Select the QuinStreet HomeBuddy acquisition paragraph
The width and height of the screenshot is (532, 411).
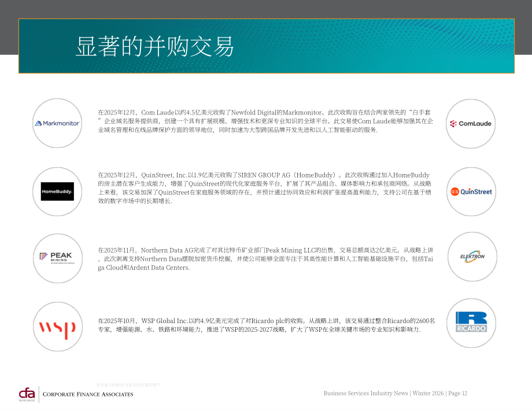click(x=265, y=188)
